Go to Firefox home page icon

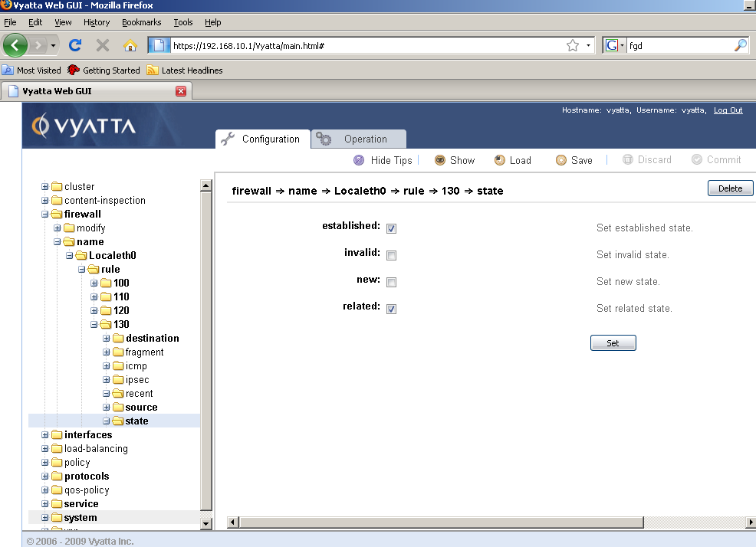130,45
